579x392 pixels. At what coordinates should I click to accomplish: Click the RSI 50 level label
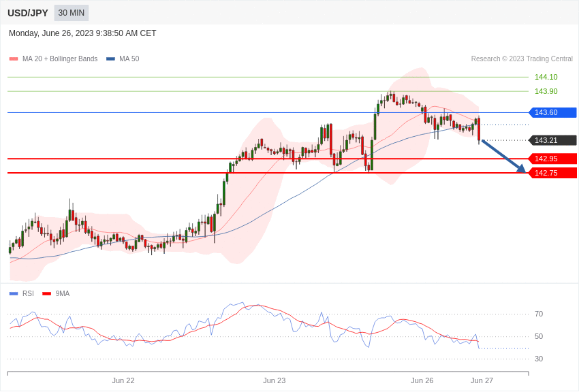click(539, 336)
